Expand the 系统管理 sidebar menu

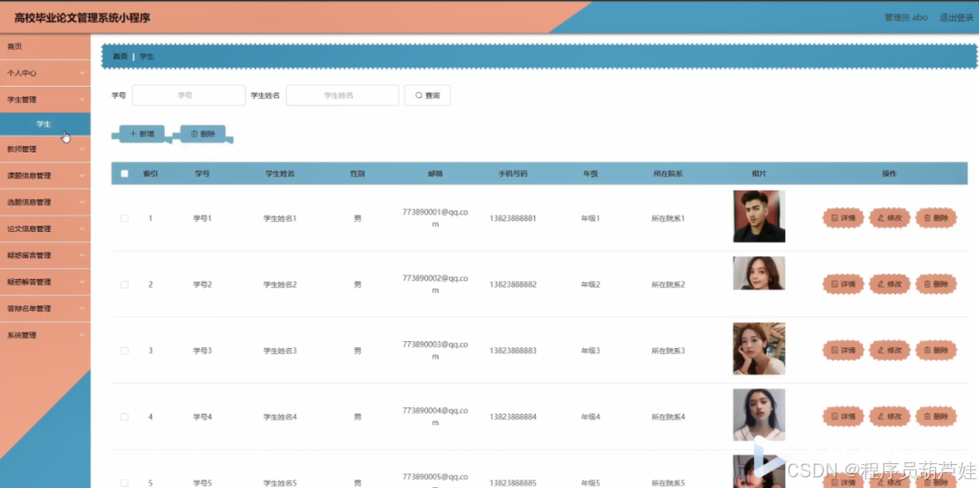(45, 336)
